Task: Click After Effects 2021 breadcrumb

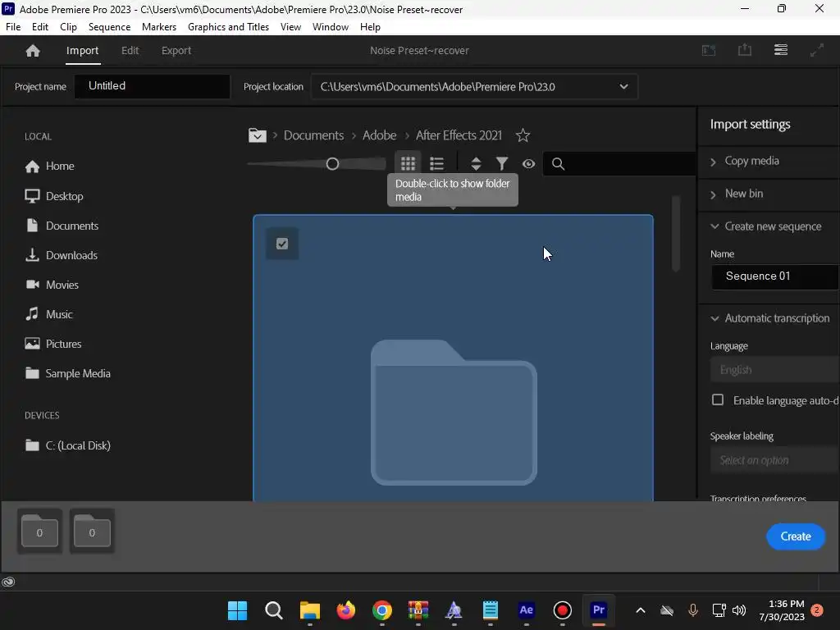Action: point(459,135)
